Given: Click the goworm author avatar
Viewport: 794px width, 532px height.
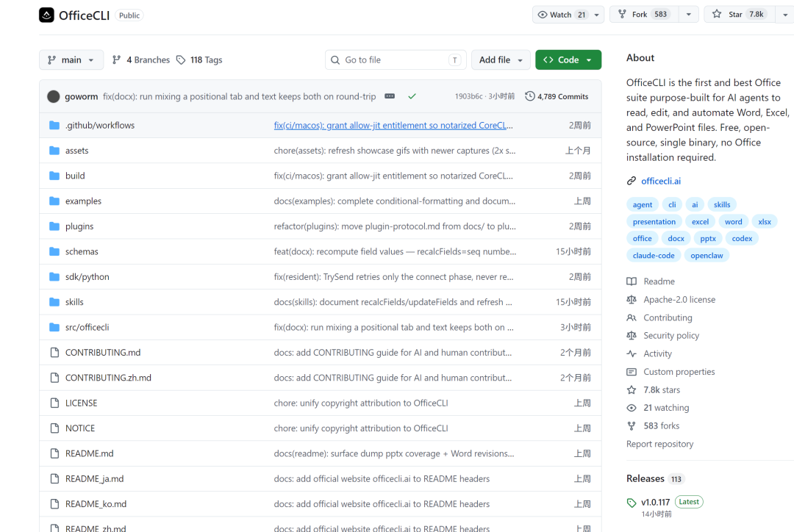Looking at the screenshot, I should (x=54, y=96).
